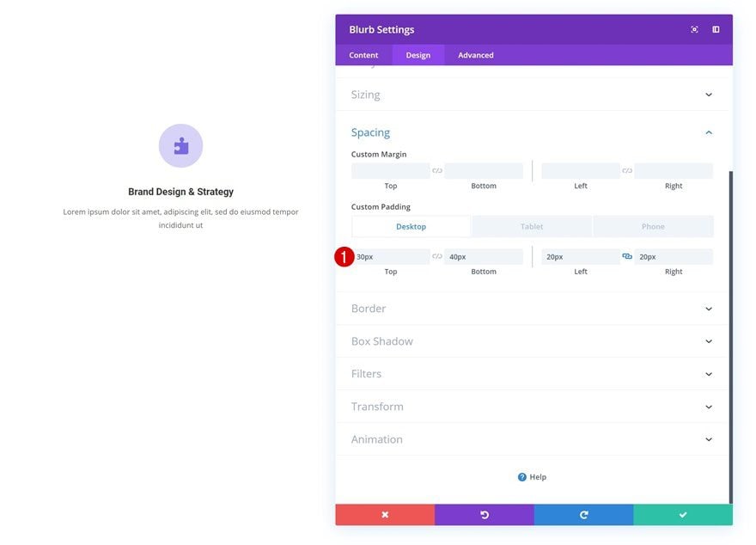The image size is (756, 545).
Task: Click the expand-to-fullscreen modal icon
Action: (694, 29)
